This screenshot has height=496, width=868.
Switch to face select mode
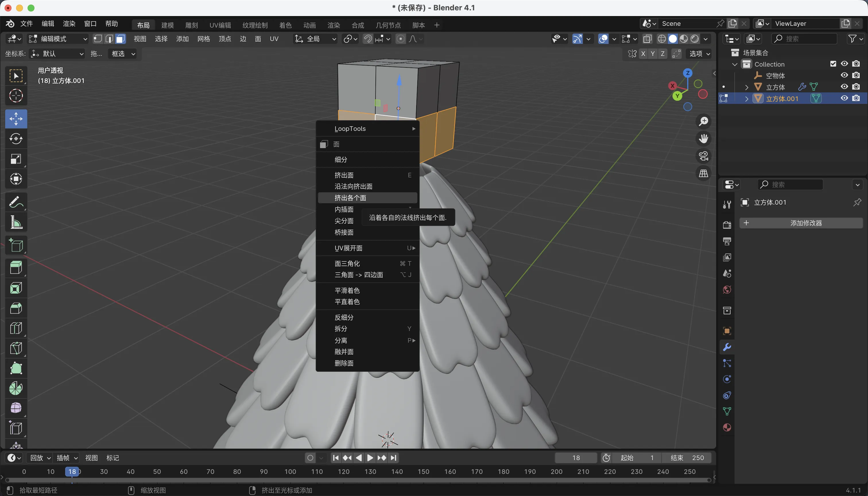(x=120, y=39)
